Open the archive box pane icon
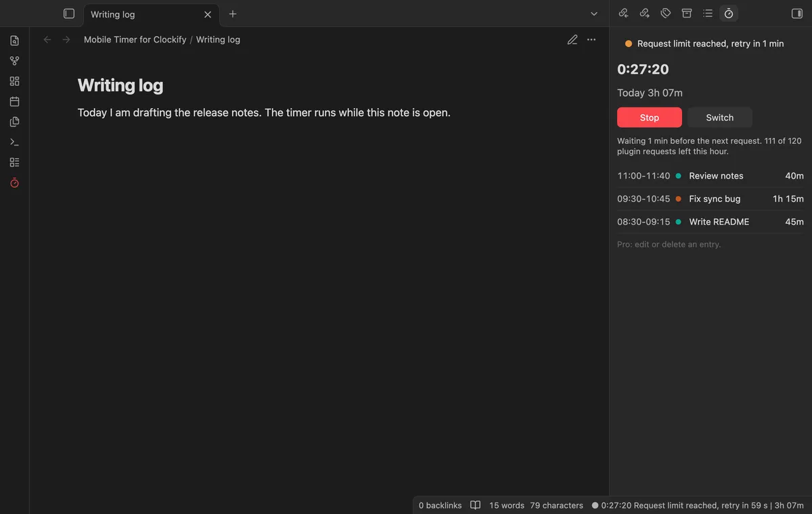 click(x=687, y=14)
